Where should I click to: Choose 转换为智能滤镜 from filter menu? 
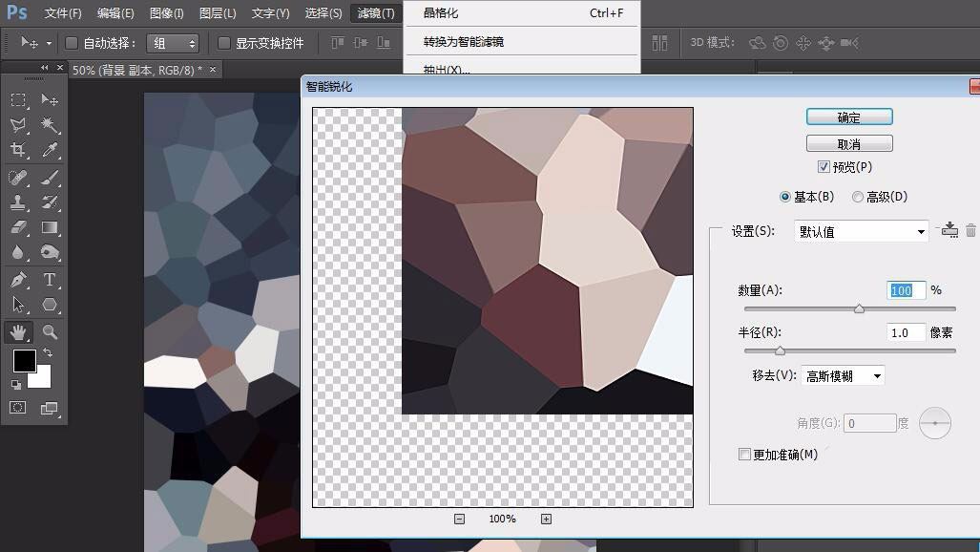coord(464,42)
